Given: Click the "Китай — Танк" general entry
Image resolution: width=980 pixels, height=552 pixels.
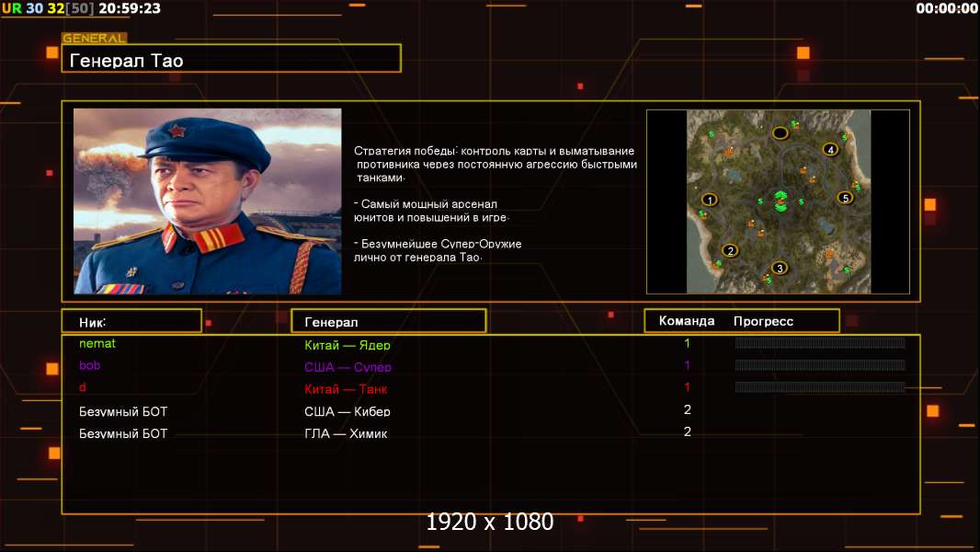Looking at the screenshot, I should 346,389.
